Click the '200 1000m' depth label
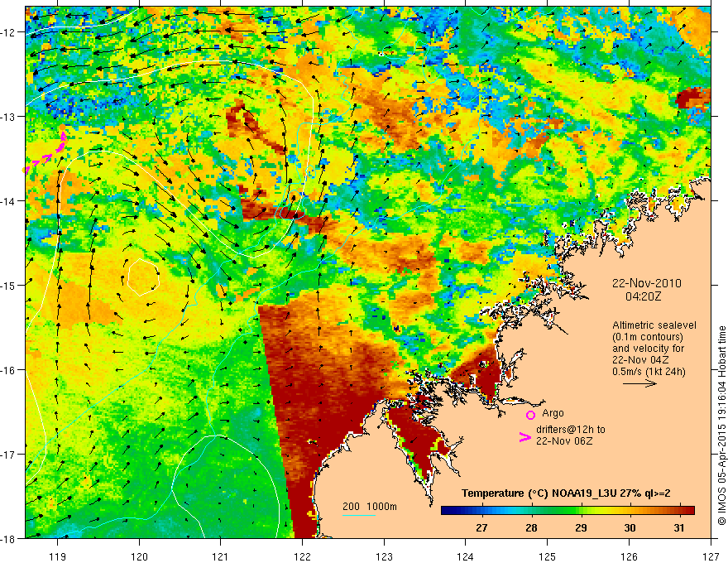Screen dimensions: 728x563 point(370,507)
